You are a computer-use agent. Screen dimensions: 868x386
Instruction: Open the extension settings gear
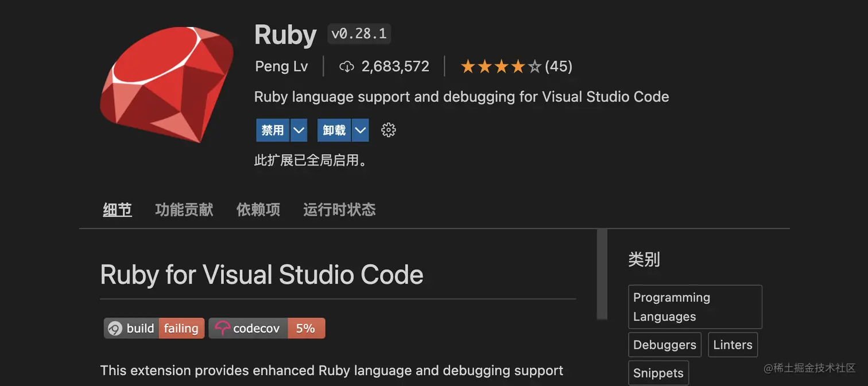[389, 130]
